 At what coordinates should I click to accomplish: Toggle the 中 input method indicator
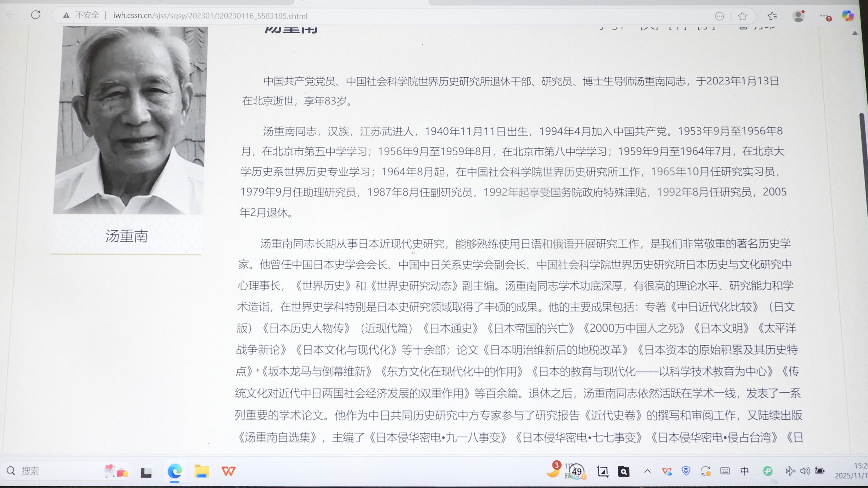click(x=745, y=471)
